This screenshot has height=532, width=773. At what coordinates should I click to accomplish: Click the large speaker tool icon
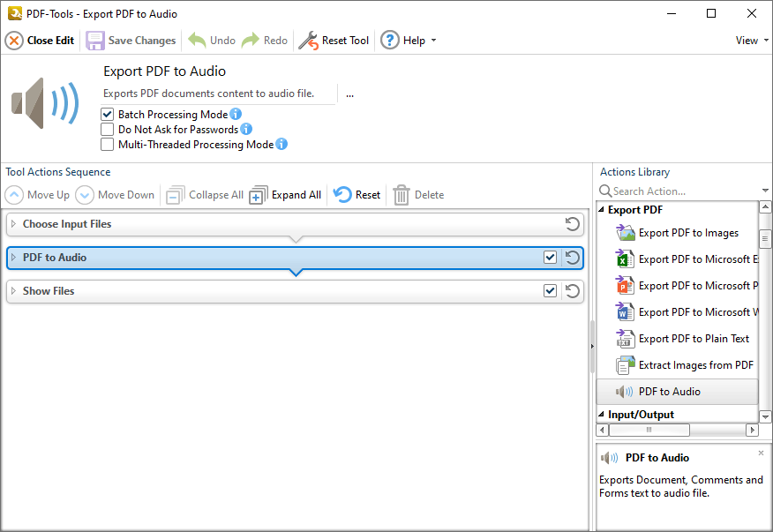[45, 103]
